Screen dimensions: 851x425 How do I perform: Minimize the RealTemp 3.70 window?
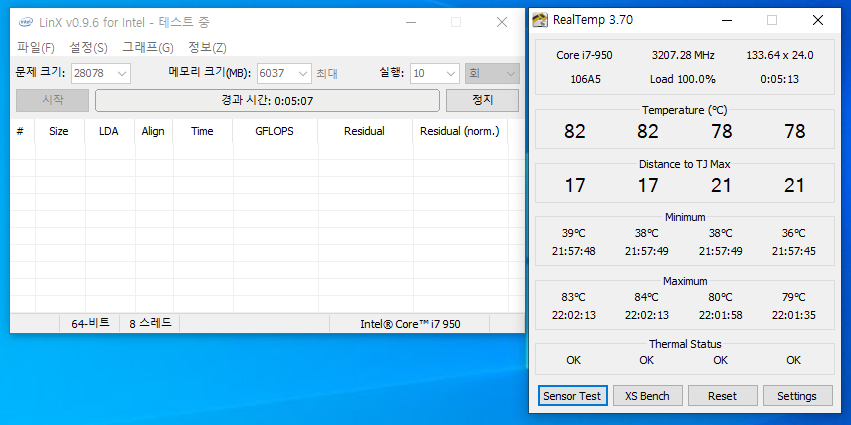coord(726,21)
